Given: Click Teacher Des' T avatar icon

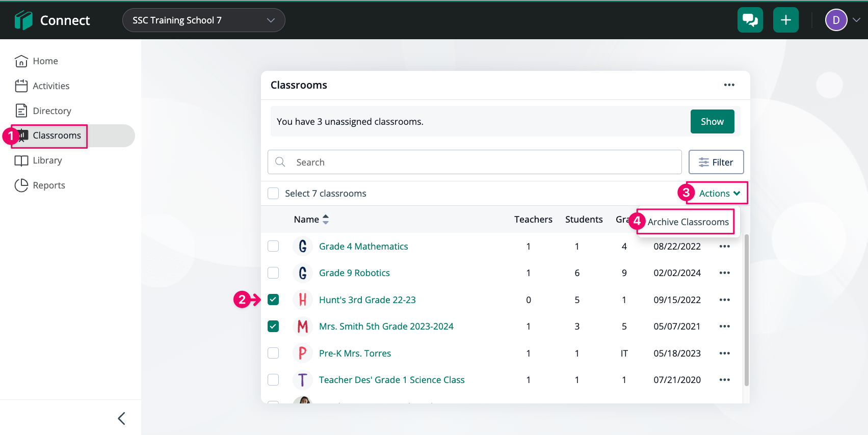Looking at the screenshot, I should click(303, 379).
